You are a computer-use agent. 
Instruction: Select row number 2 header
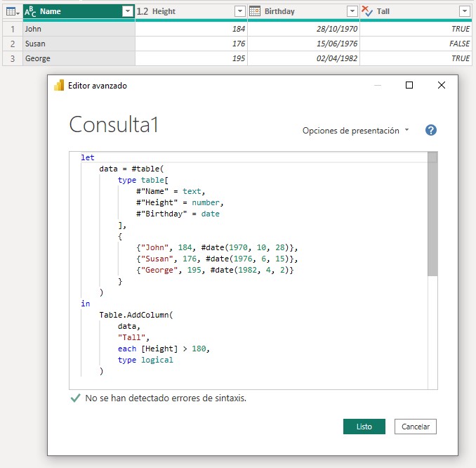tap(12, 44)
